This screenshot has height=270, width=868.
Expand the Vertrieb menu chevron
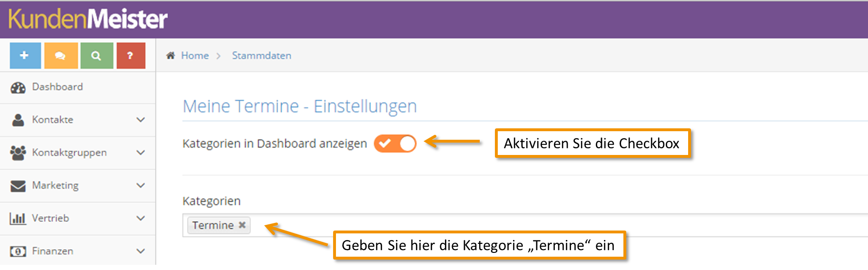point(140,218)
